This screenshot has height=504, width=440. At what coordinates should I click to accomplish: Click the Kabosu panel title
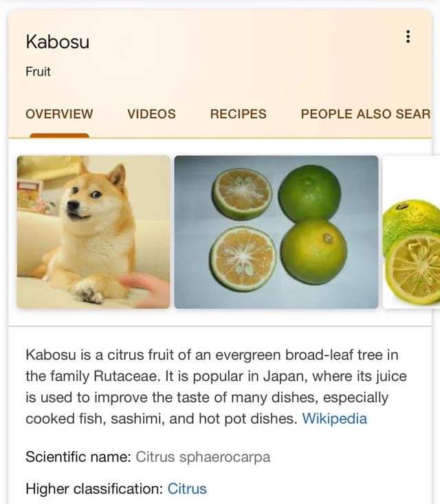(58, 42)
